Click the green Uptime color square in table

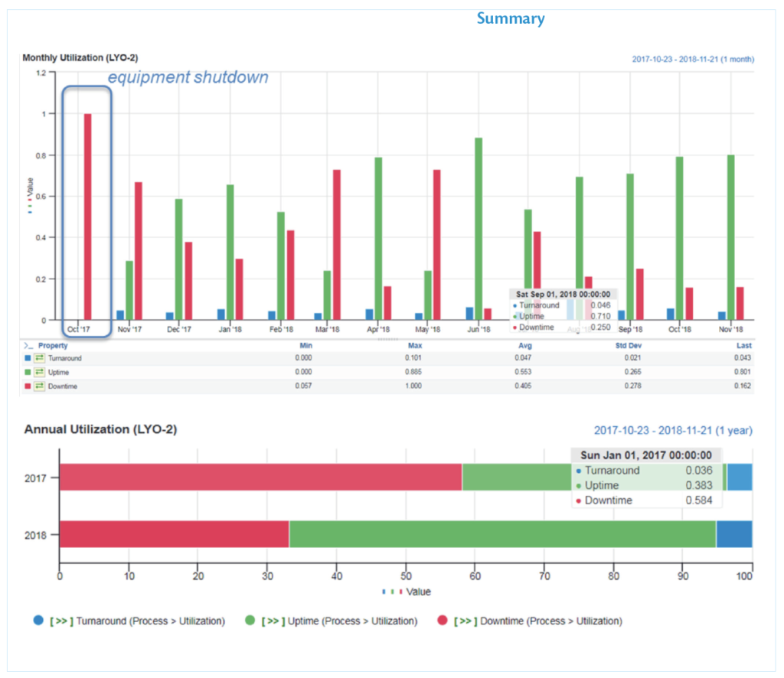pos(28,373)
